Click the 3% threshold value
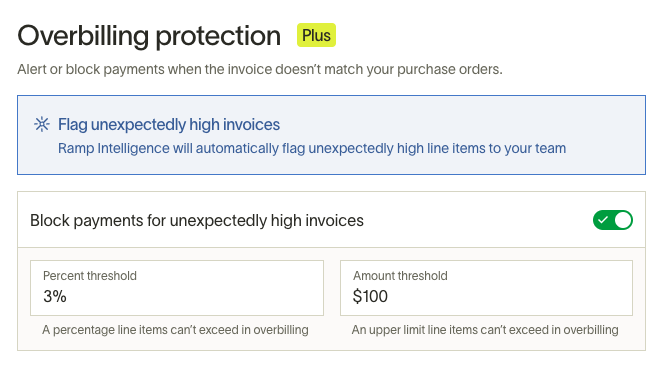663x371 pixels. click(x=55, y=297)
